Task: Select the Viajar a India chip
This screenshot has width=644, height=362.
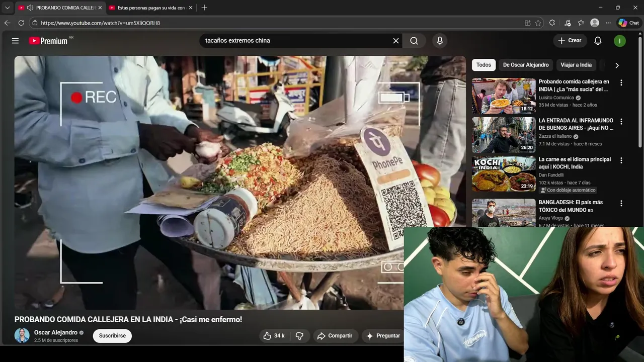Action: pos(576,65)
